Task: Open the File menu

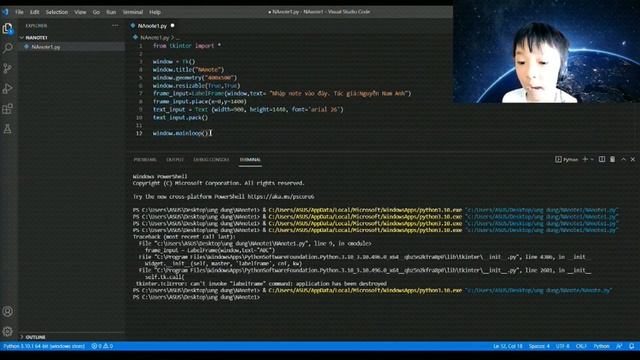Action: point(19,12)
